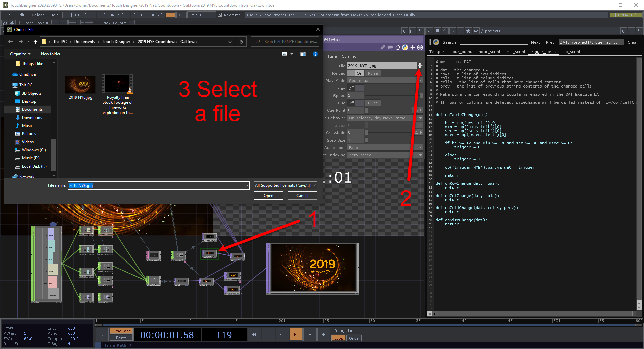Jump timeline to the start
This screenshot has height=349, width=644.
click(254, 334)
